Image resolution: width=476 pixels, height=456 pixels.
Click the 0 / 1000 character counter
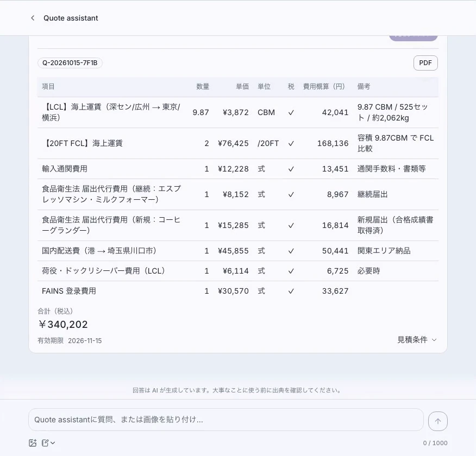435,443
